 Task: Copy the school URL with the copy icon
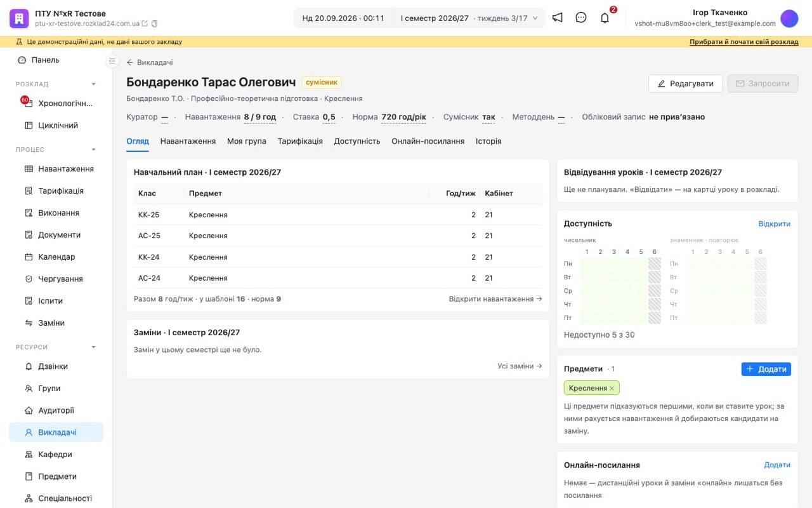coord(155,23)
